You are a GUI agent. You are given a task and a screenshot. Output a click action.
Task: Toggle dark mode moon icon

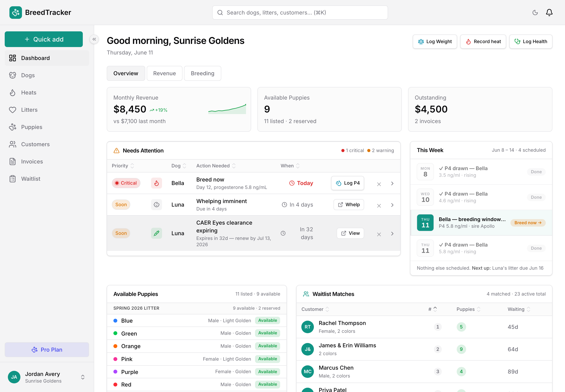[x=535, y=13]
